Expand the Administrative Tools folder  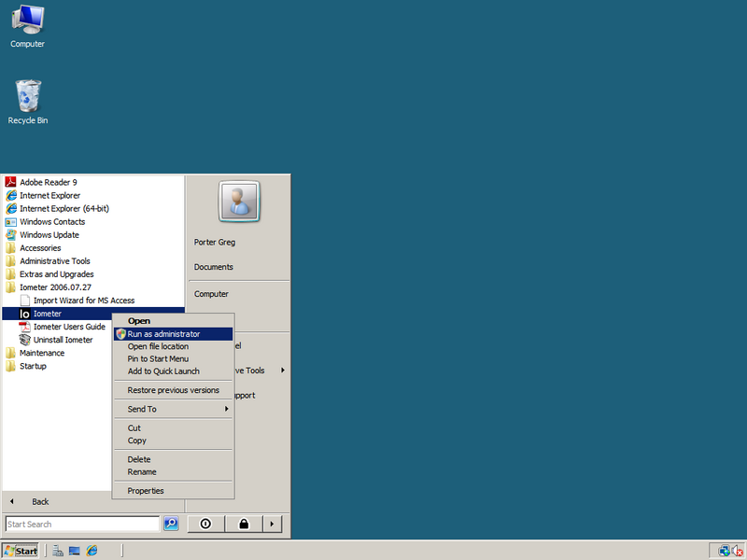point(54,261)
